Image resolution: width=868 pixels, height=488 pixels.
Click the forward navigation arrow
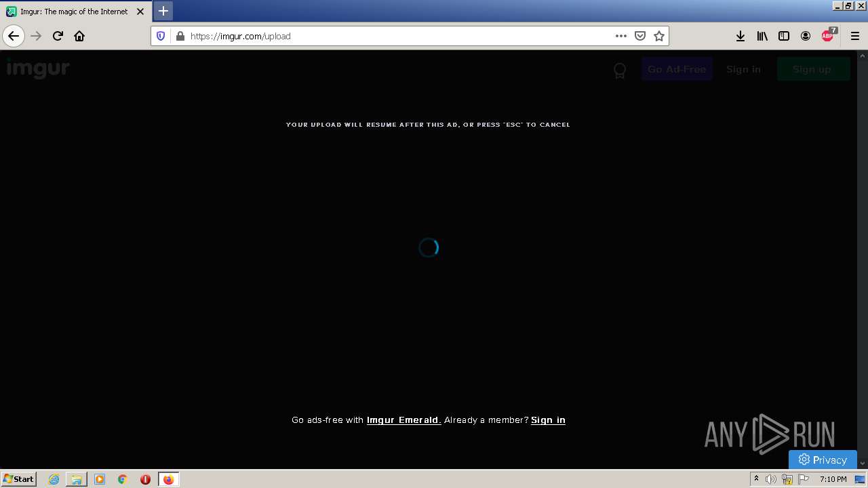(36, 36)
